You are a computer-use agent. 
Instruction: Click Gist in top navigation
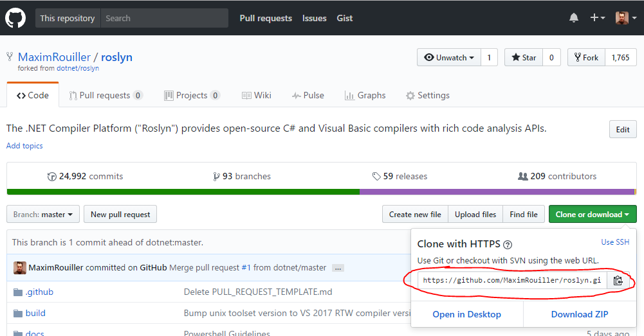tap(345, 18)
